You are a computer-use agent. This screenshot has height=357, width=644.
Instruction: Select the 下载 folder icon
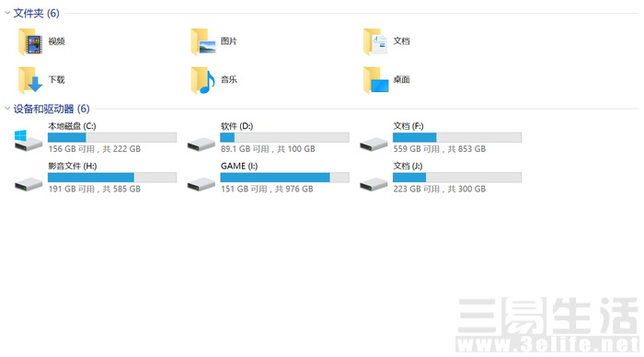30,80
